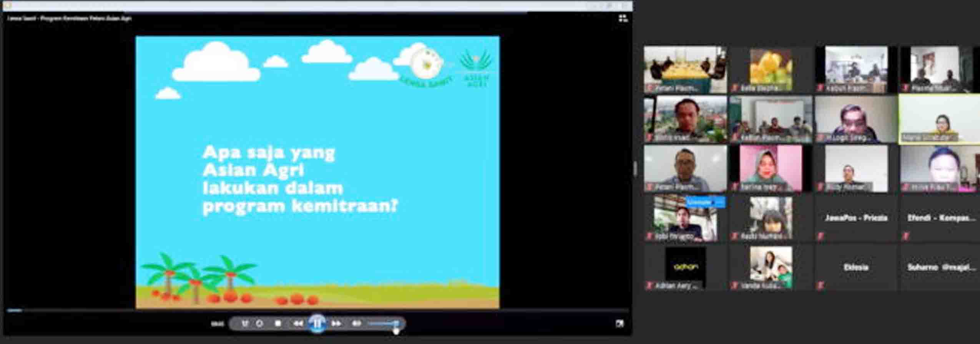
Task: Turn on repeat in the media player
Action: pyautogui.click(x=260, y=324)
